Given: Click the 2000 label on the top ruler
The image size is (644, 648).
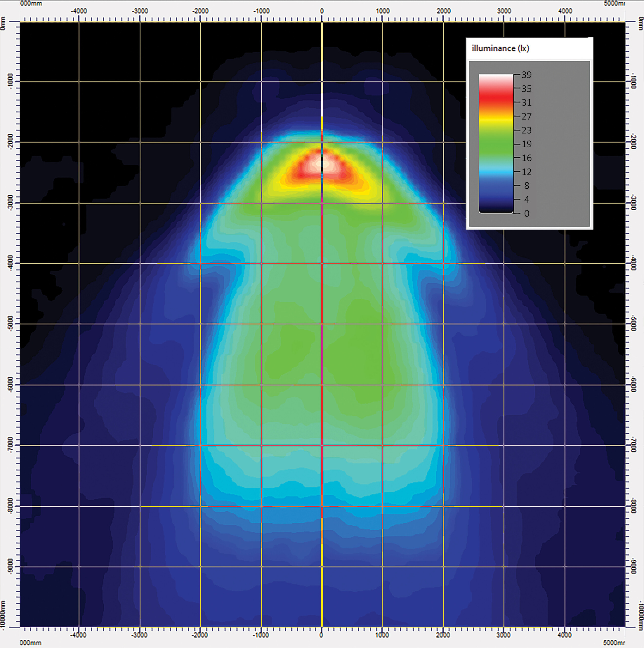Looking at the screenshot, I should (444, 11).
